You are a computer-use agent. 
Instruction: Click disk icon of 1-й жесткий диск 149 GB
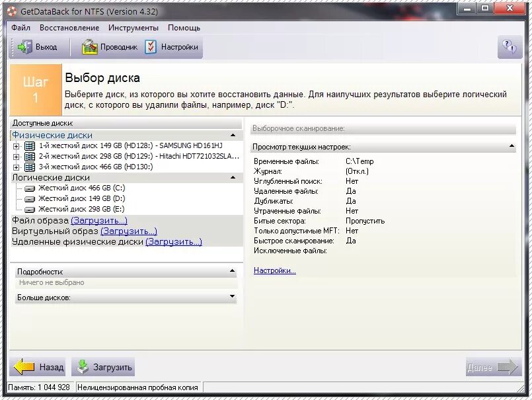(x=30, y=146)
